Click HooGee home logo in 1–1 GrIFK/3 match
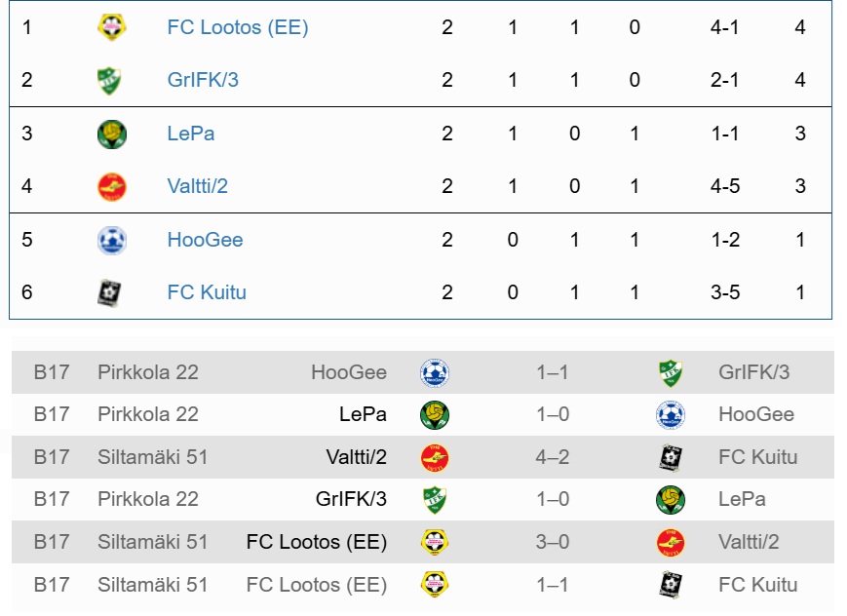Viewport: 847px width, 616px height. coord(435,372)
